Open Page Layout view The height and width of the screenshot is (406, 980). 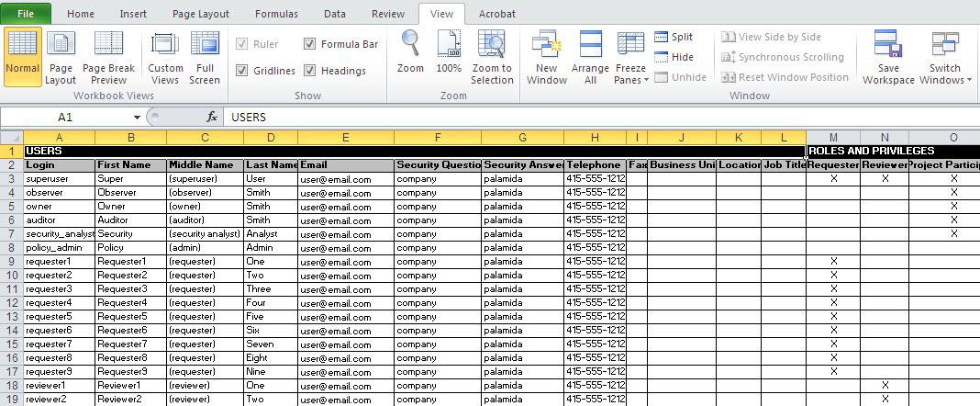pos(61,56)
